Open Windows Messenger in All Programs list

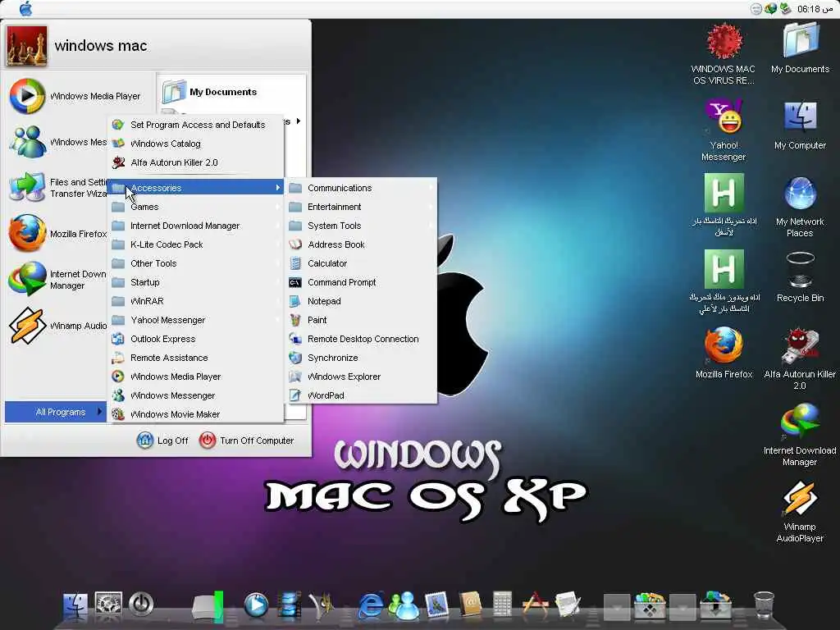196,395
